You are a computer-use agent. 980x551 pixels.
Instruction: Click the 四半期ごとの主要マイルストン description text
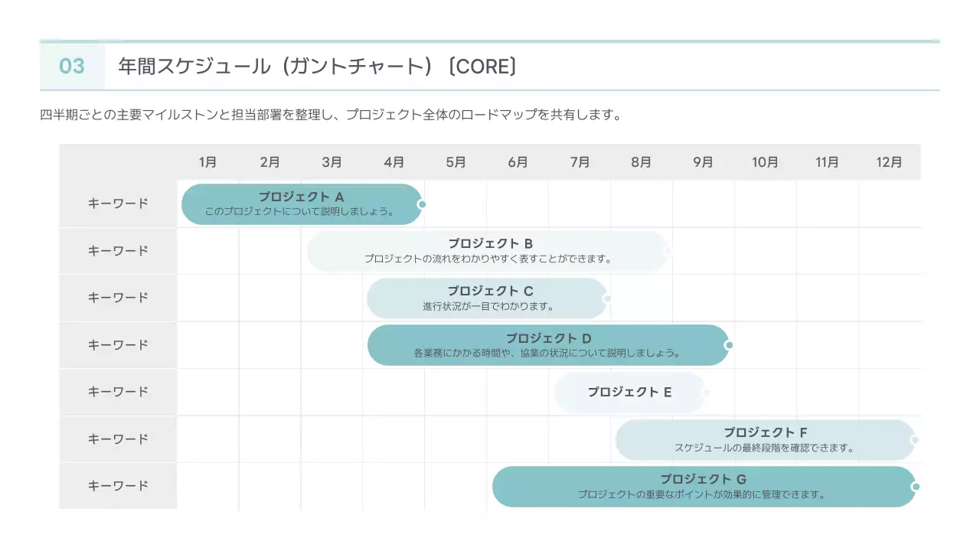click(331, 116)
